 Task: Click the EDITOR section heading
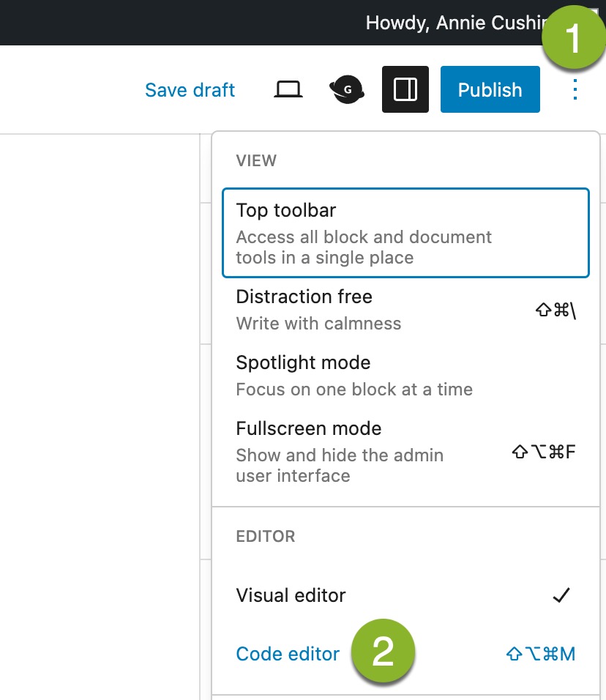pos(266,536)
